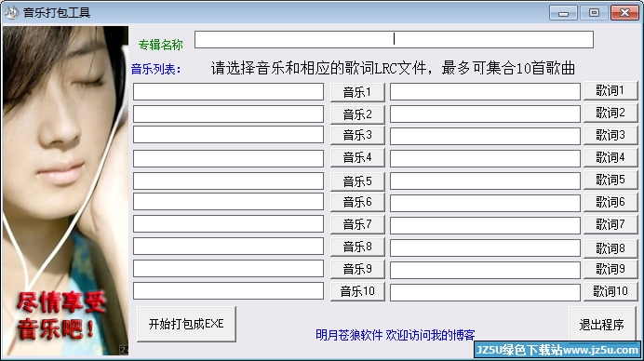Screen dimensions: 644x361
Task: Click the 音乐9 button
Action: (x=357, y=269)
